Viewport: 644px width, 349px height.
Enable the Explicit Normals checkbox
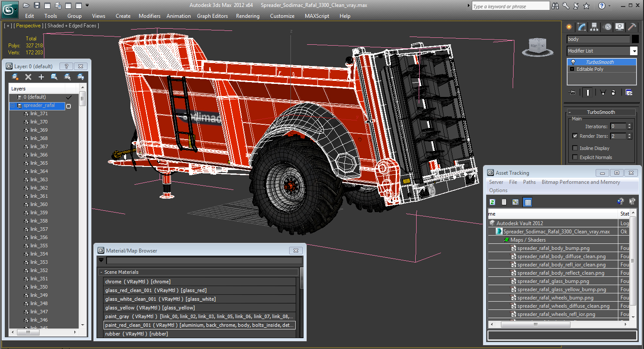pos(575,157)
